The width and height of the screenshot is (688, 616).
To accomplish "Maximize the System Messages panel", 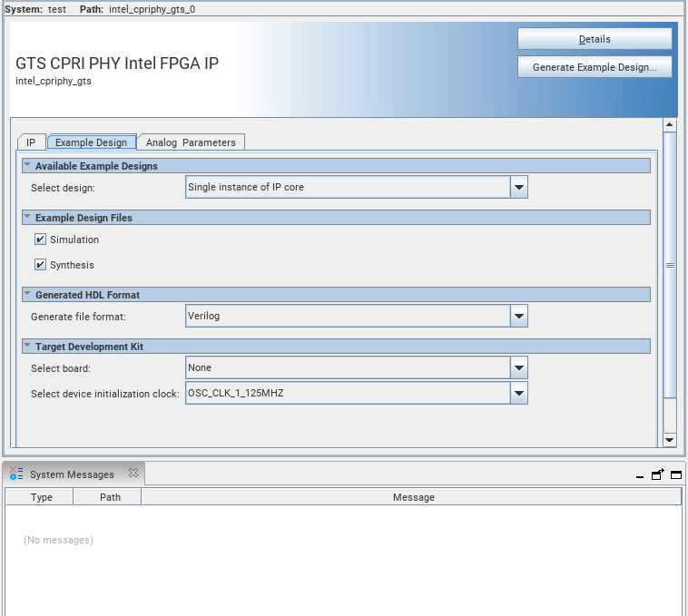I will 676,474.
